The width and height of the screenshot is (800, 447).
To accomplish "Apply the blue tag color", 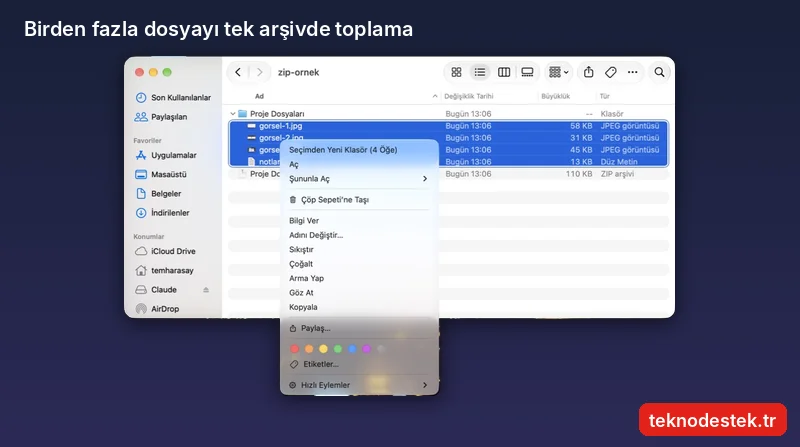I will [352, 349].
